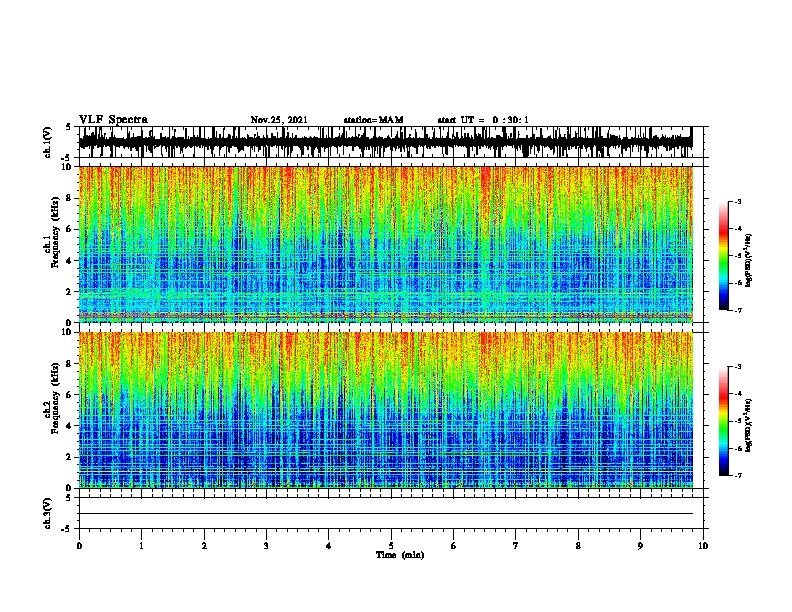The width and height of the screenshot is (792, 612).
Task: Click the "ch.1(V)" waveform axis label
Action: pos(47,142)
